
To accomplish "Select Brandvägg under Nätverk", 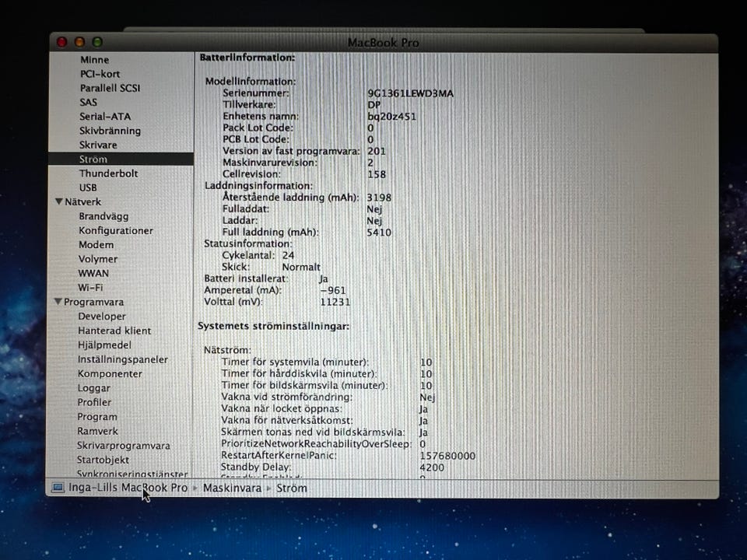I will tap(103, 216).
